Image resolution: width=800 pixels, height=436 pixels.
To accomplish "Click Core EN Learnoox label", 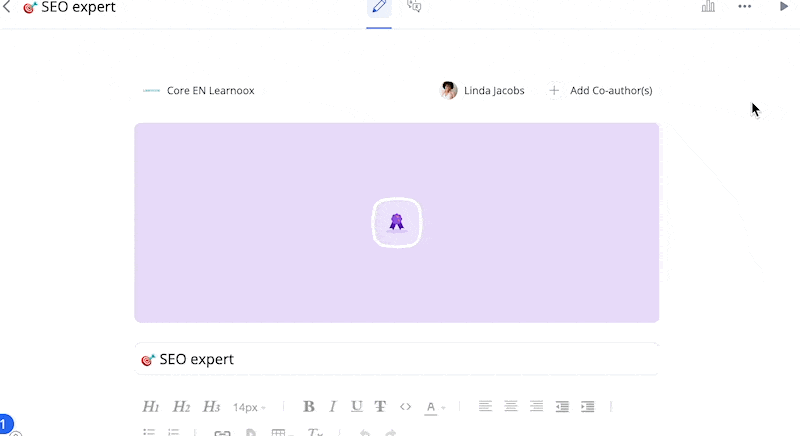I will pos(199,91).
